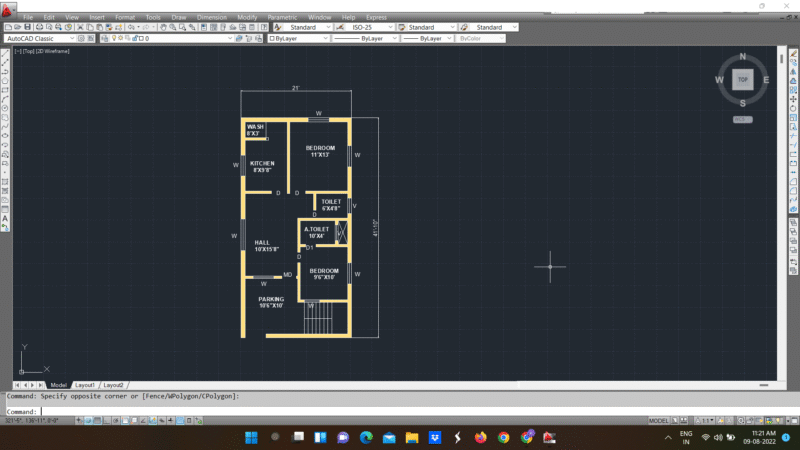Click the N compass direction on ViewCube
The image size is (800, 450).
742,56
